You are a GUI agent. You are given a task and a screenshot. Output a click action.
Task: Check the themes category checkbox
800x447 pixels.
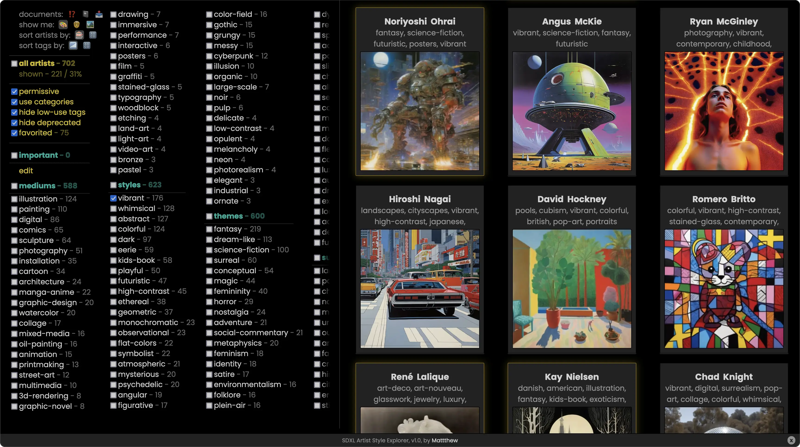(209, 216)
